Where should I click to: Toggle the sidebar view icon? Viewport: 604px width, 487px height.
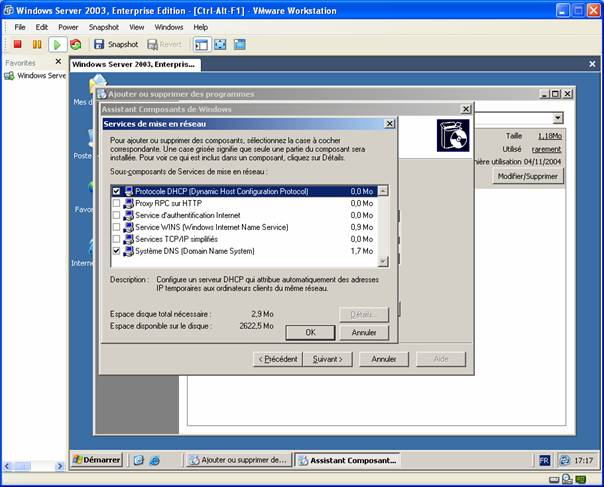[201, 44]
